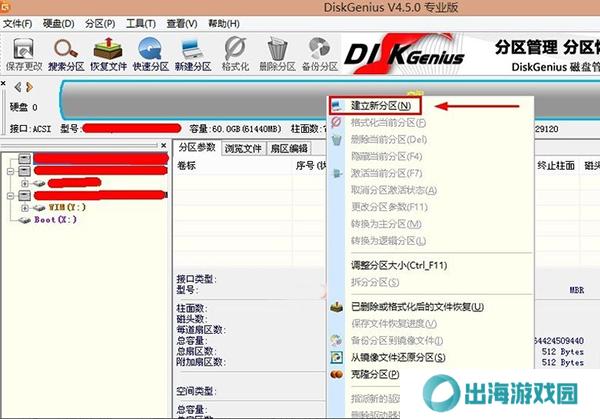This screenshot has height=419, width=600.
Task: Choose 调整分区大小(Ctrl_F11) in the context menu
Action: coord(399,265)
